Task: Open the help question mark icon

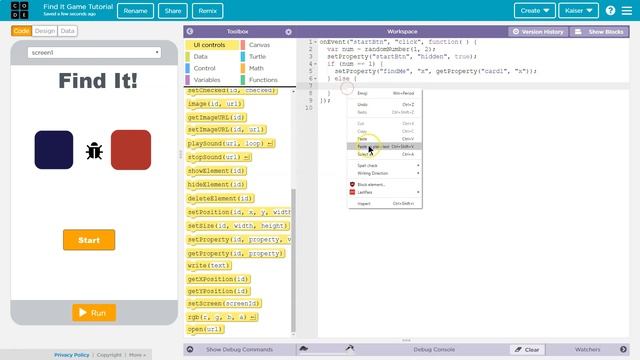Action: pyautogui.click(x=610, y=11)
